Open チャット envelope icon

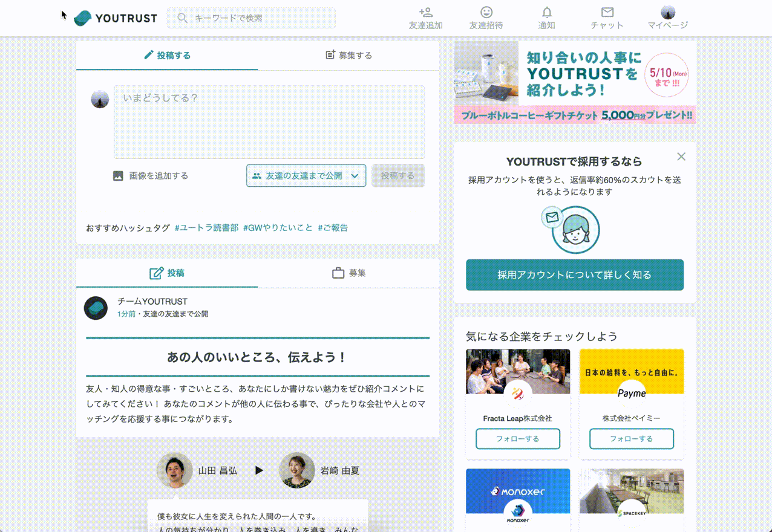click(607, 12)
